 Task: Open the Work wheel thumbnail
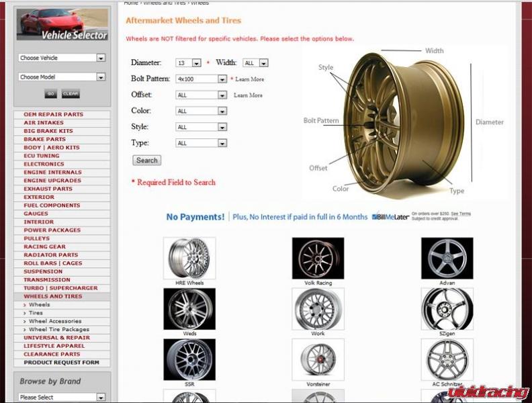pyautogui.click(x=318, y=309)
